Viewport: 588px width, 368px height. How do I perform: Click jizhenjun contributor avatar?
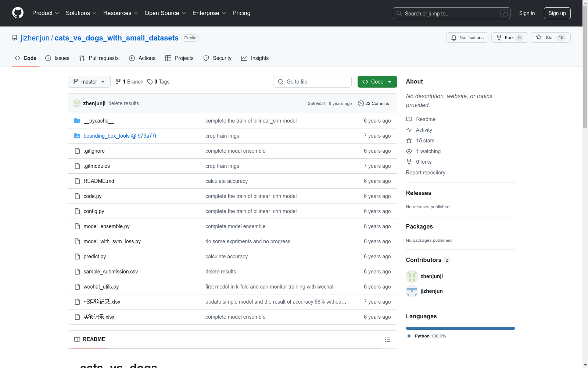[412, 291]
